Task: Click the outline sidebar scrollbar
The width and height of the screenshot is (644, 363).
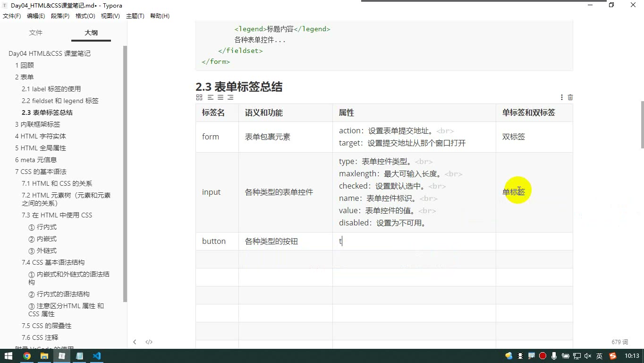Action: click(x=125, y=174)
